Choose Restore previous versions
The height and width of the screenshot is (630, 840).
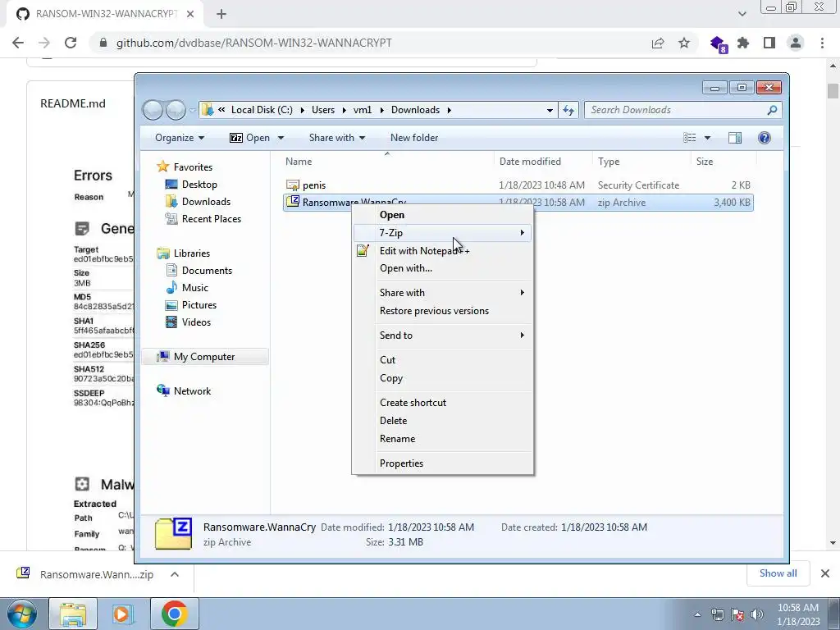[x=442, y=311]
